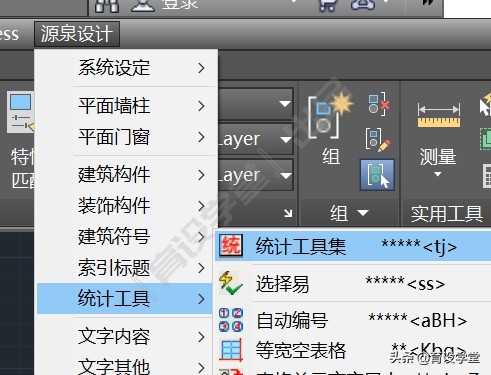Image resolution: width=491 pixels, height=375 pixels.
Task: Open 装饰构件 submenu
Action: tap(126, 206)
